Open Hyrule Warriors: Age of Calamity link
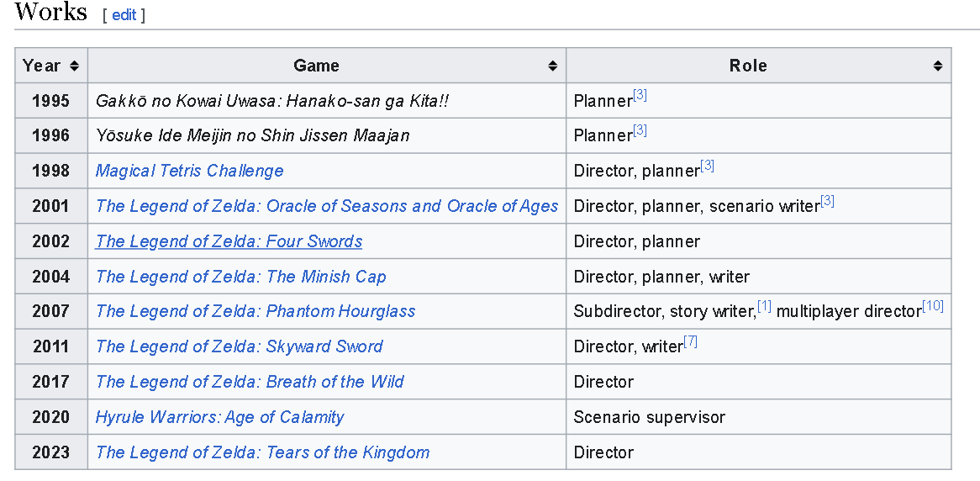Screen dimensions: 980x481 point(220,417)
